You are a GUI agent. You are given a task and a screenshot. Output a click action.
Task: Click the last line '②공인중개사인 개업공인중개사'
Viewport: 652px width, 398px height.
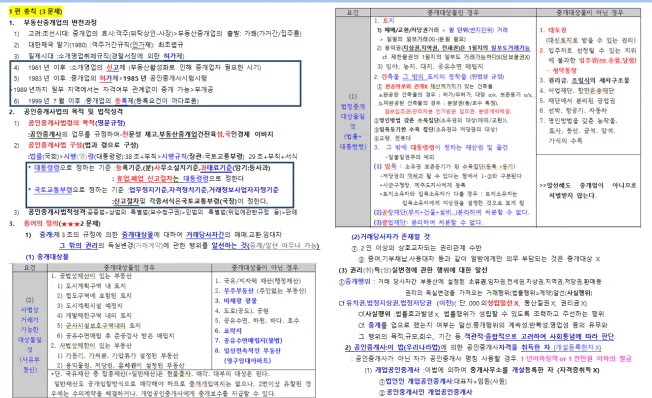tap(425, 392)
